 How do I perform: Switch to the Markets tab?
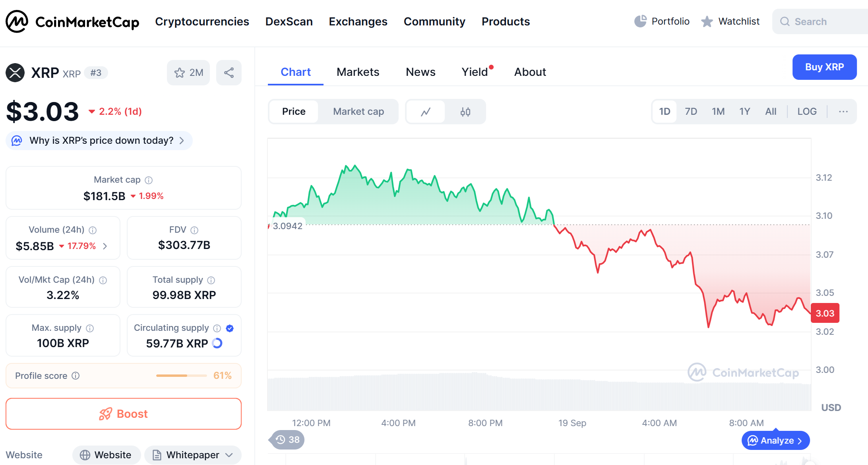[x=358, y=72]
